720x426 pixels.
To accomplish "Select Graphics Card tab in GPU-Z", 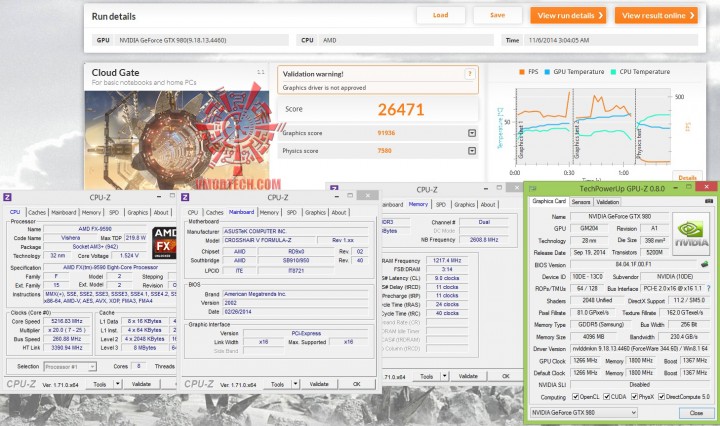I will [549, 201].
